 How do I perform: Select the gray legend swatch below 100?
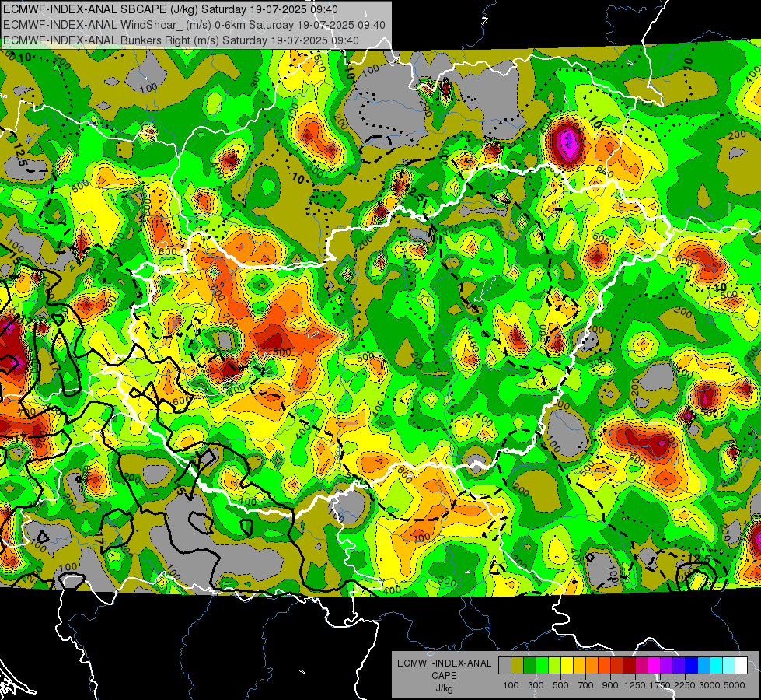[504, 665]
